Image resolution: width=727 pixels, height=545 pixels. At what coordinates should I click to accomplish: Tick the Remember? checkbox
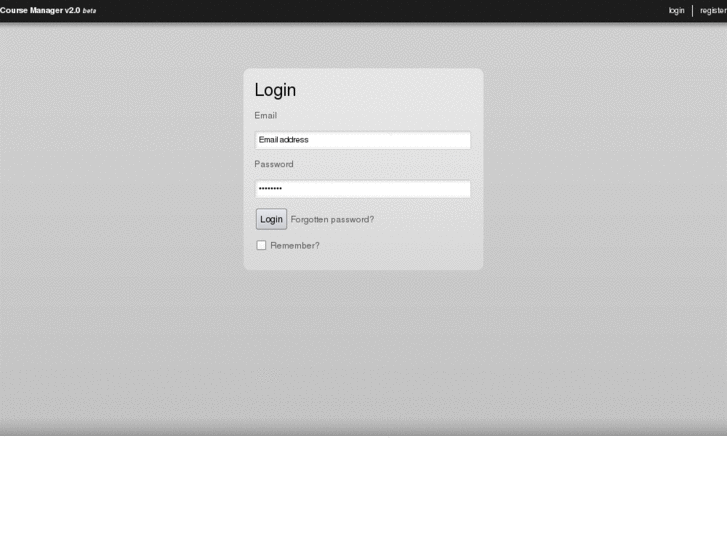click(261, 245)
